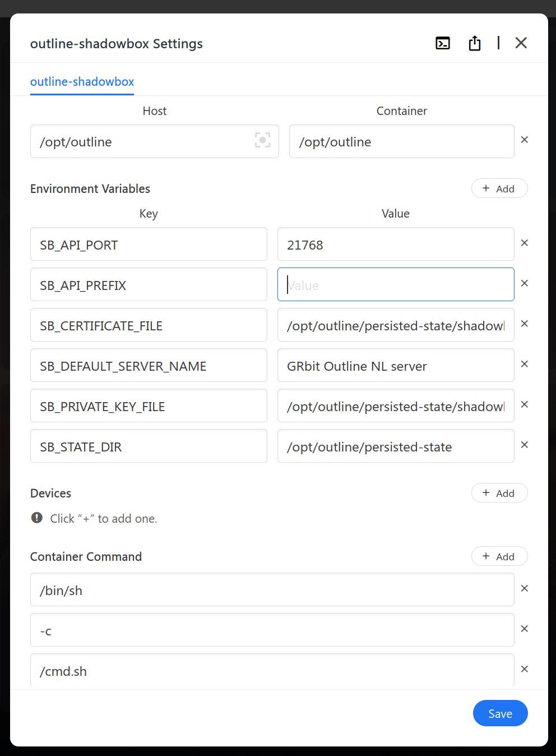The width and height of the screenshot is (556, 756).
Task: Remove the /bin/sh command entry
Action: (x=525, y=589)
